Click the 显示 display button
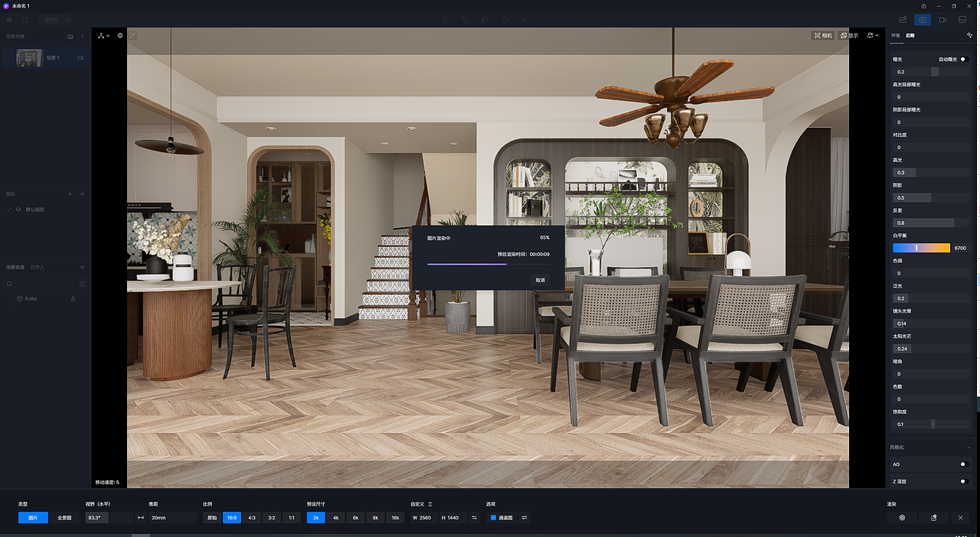 [x=849, y=35]
